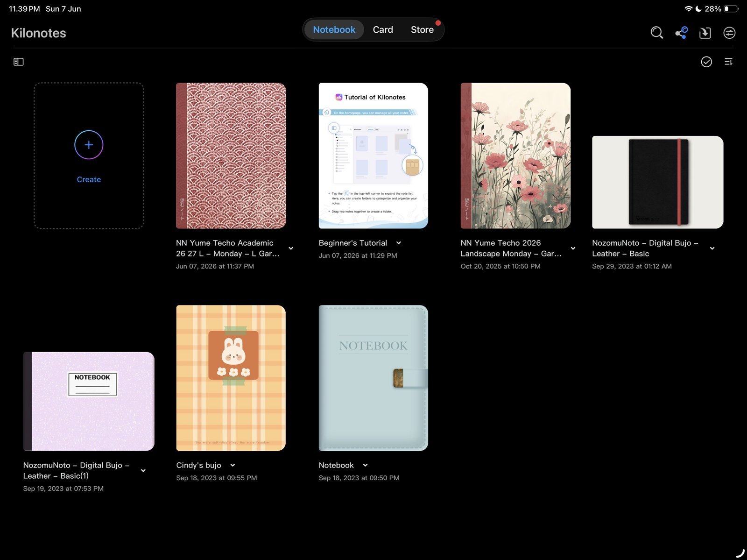
Task: Click the 'Beginner's Tutorial' title
Action: tap(353, 243)
